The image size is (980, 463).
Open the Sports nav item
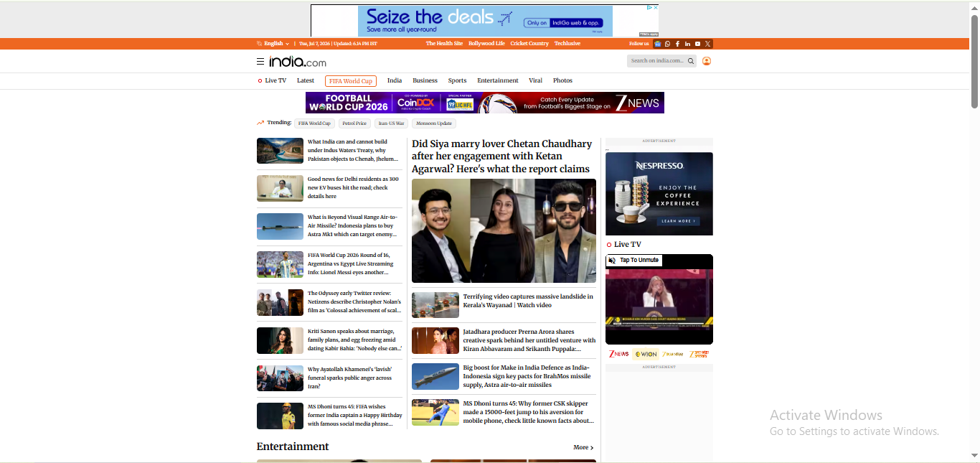point(457,80)
